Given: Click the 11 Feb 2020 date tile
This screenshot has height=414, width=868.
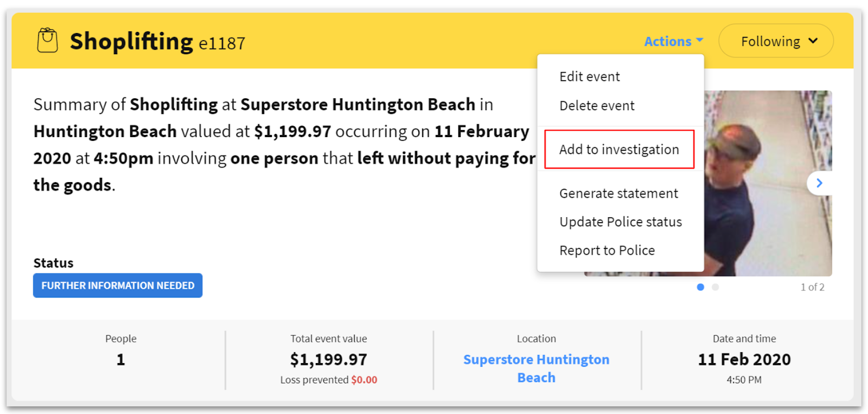Looking at the screenshot, I should click(744, 360).
